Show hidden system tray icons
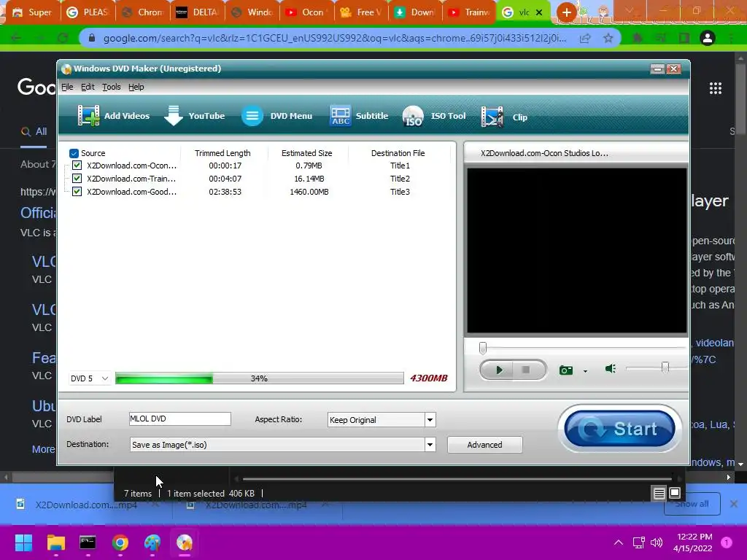 [619, 542]
